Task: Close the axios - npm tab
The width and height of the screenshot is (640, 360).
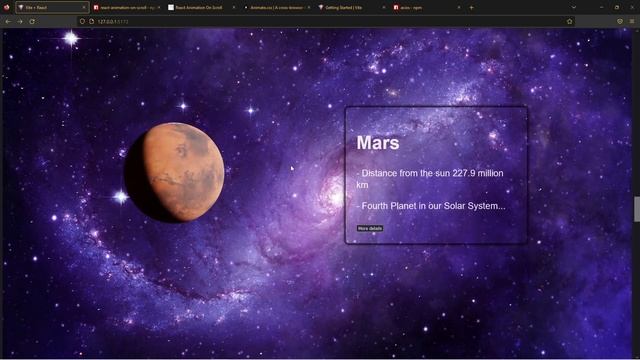Action: (459, 7)
